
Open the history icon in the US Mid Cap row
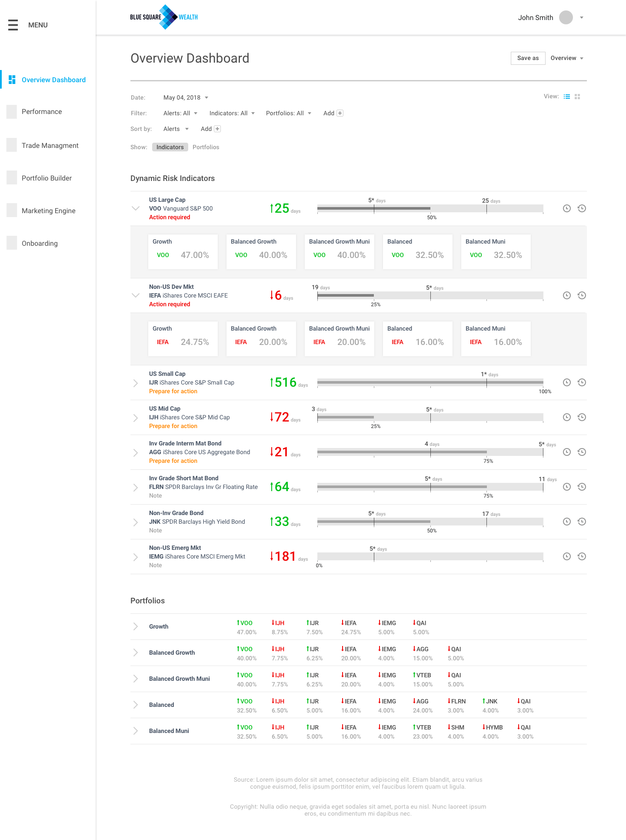tap(582, 417)
